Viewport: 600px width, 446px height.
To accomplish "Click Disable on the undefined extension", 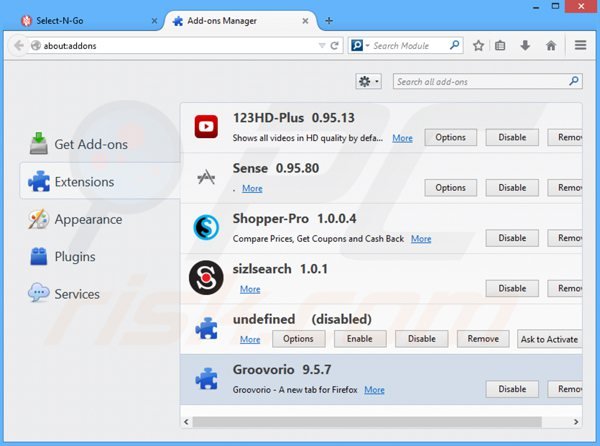I will tap(421, 339).
